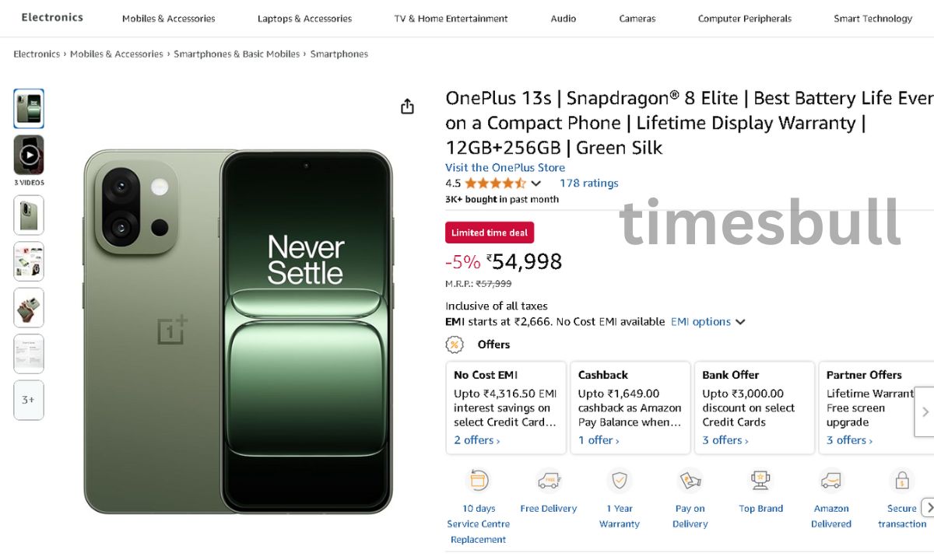
Task: View 3 offers under Bank Offer
Action: (725, 440)
